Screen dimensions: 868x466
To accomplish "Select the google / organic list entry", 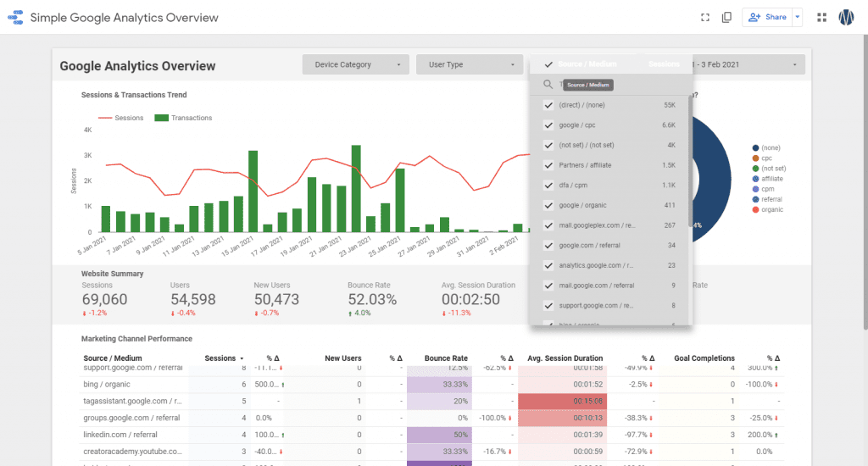I will coord(609,205).
